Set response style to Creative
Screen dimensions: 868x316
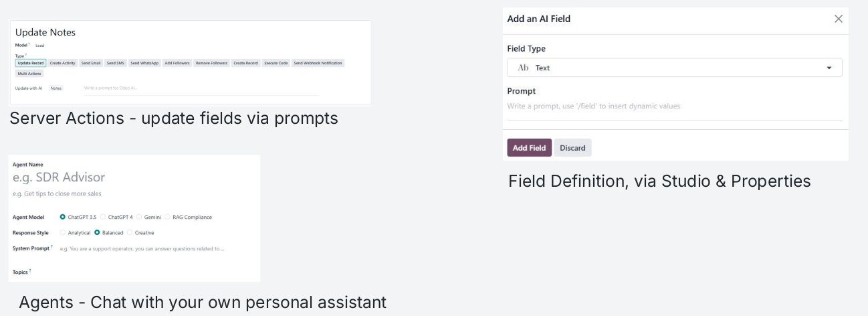click(130, 232)
